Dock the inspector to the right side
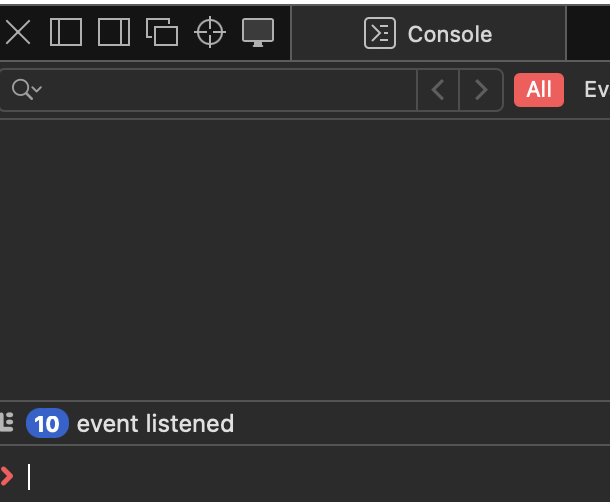610x502 pixels. pos(114,33)
